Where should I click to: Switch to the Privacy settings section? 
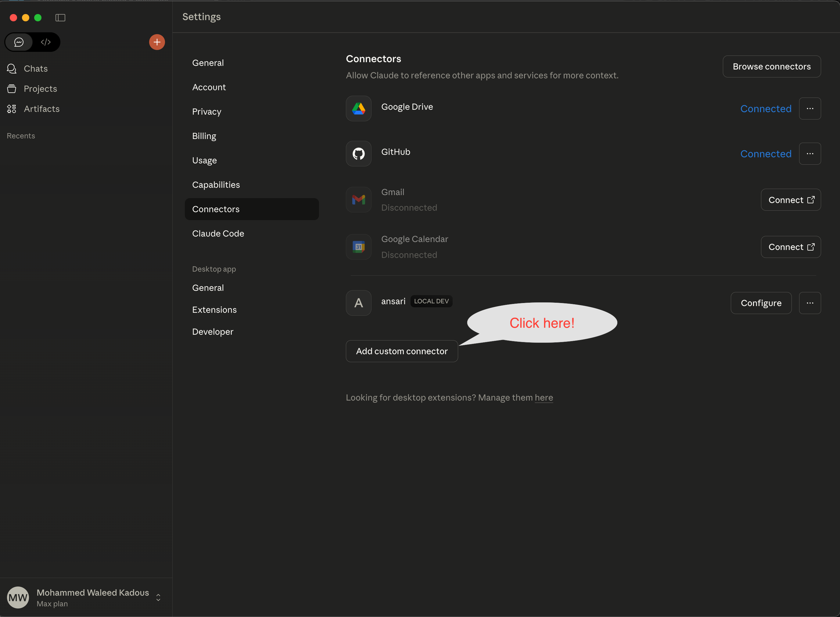206,111
